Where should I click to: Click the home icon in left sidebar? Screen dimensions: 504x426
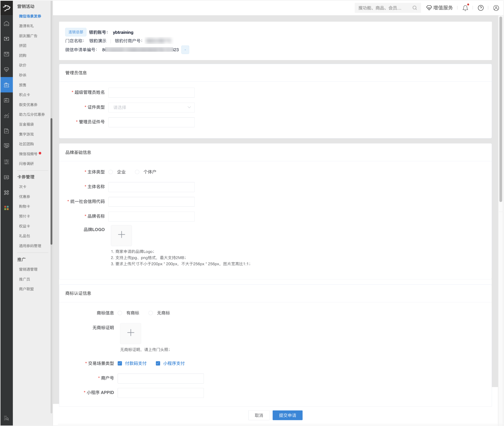tap(7, 24)
